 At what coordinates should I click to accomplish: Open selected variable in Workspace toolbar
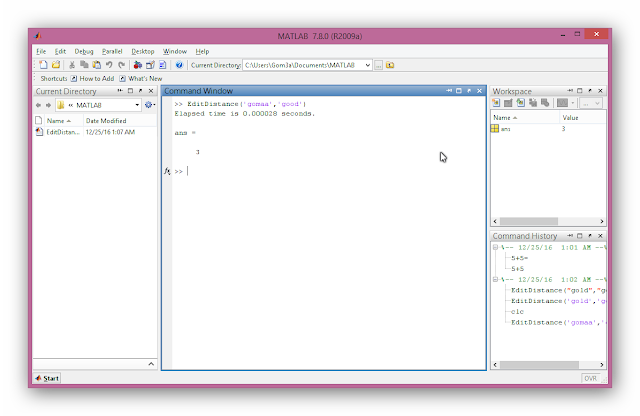pyautogui.click(x=508, y=103)
